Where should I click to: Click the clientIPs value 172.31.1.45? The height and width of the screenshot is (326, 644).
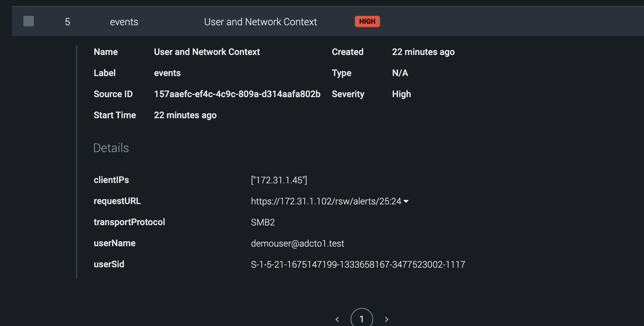point(279,180)
